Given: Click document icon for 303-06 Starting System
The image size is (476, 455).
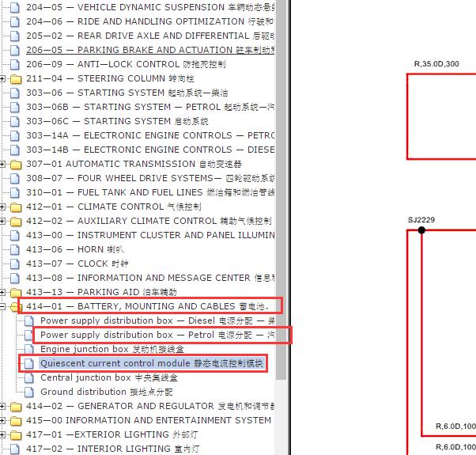Looking at the screenshot, I should (x=15, y=93).
